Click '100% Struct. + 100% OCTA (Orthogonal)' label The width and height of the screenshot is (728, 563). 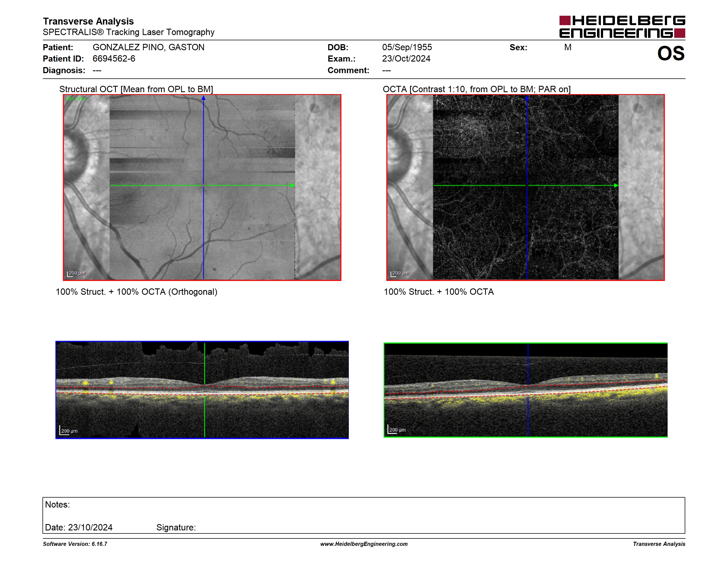pos(136,292)
